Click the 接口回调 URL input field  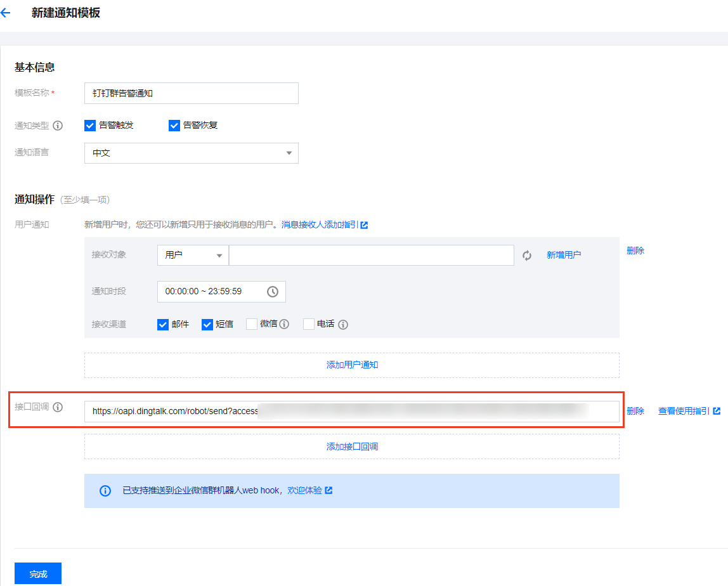[x=352, y=412]
